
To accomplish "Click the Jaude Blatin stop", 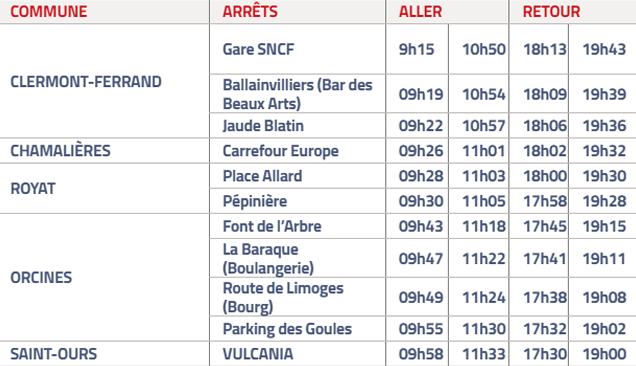I will coord(263,126).
